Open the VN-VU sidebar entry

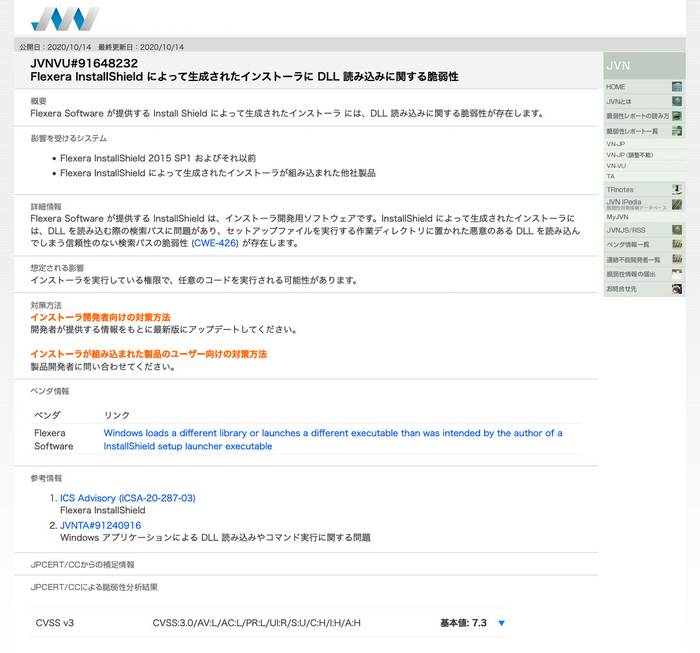[x=616, y=166]
